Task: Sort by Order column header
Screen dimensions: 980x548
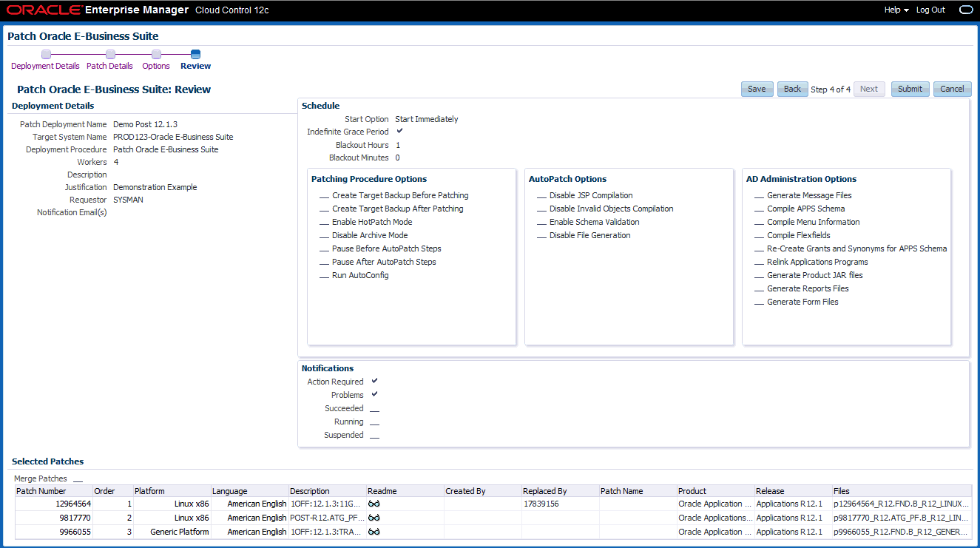Action: point(112,491)
